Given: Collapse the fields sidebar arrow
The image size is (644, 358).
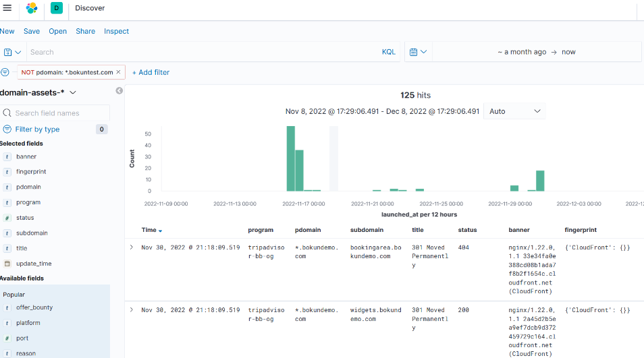Looking at the screenshot, I should pyautogui.click(x=119, y=90).
